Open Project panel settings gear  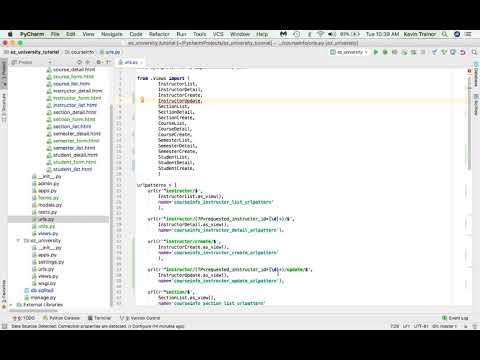click(99, 62)
